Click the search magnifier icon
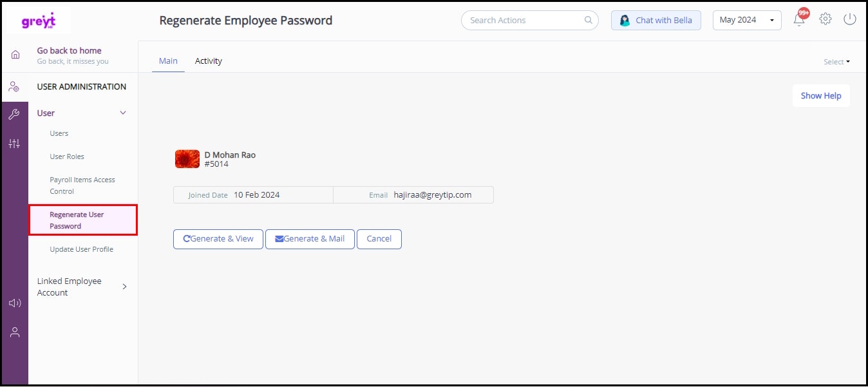This screenshot has height=387, width=868. [589, 20]
